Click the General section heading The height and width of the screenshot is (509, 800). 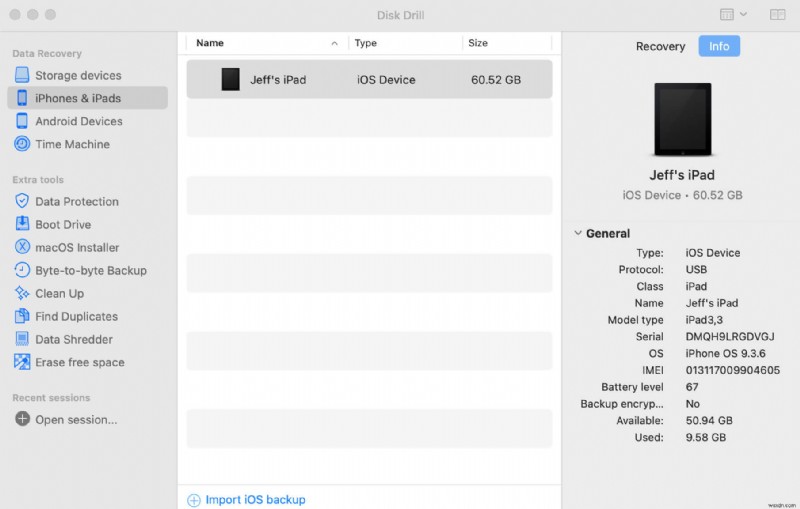[608, 233]
